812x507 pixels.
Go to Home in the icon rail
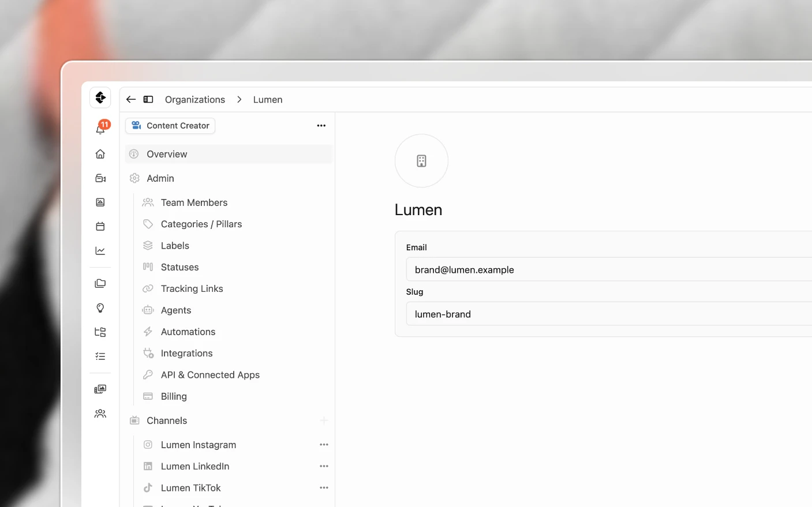[100, 154]
